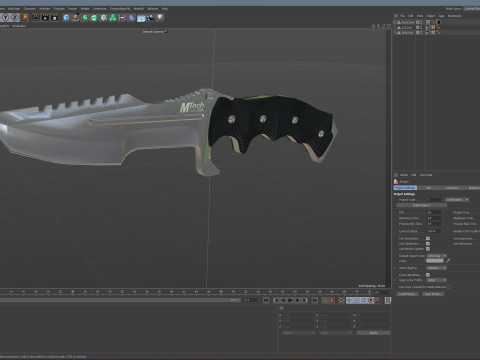Viewport: 480px width, 360px height.
Task: Open Object Manager Tags menu
Action: pos(441,16)
